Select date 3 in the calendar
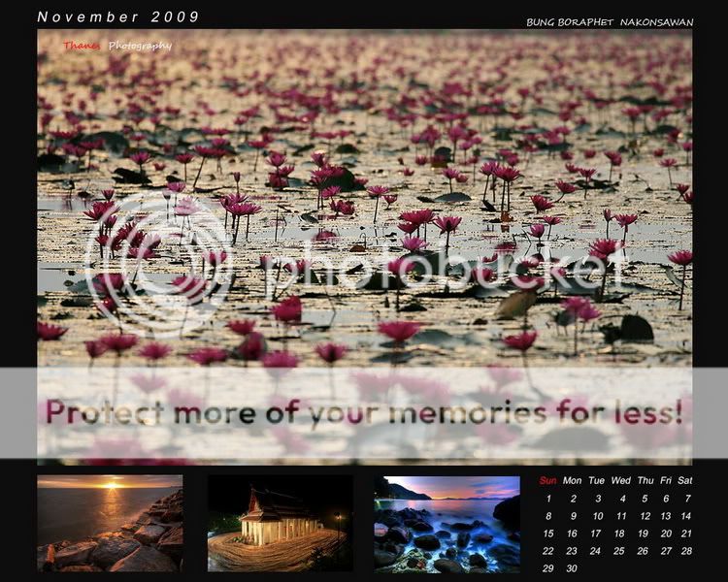 (x=598, y=499)
